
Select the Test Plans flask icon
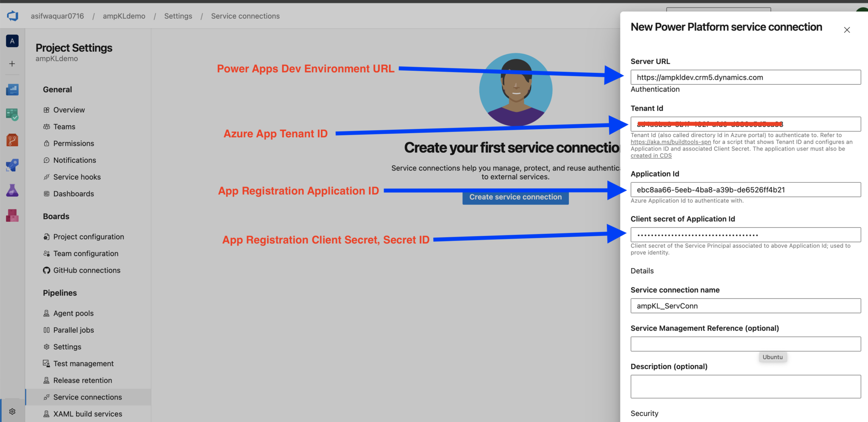click(12, 190)
